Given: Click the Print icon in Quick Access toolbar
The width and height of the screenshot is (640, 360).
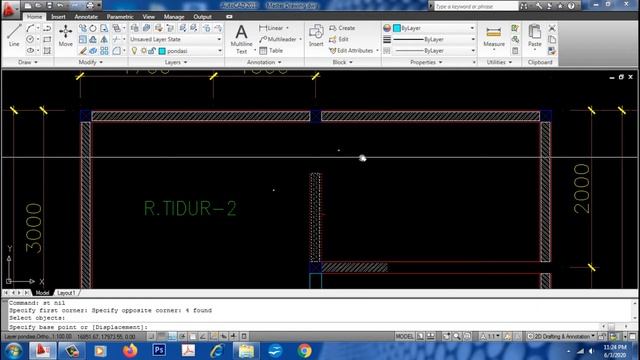Looking at the screenshot, I should (90, 6).
